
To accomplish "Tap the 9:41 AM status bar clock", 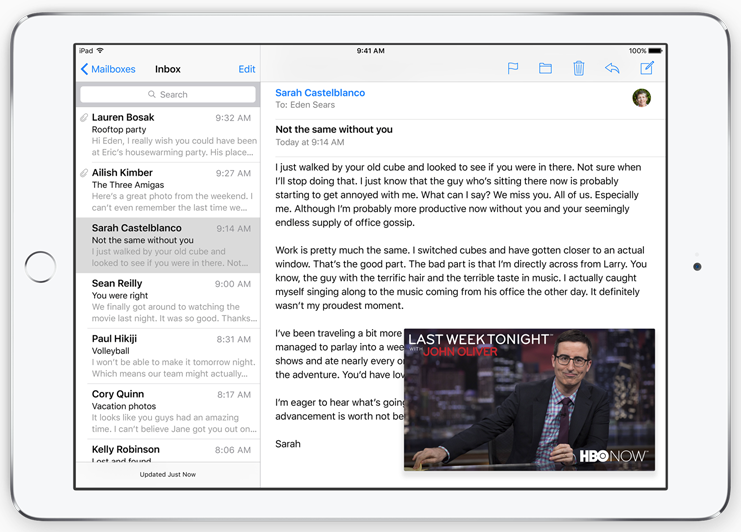I will [370, 51].
